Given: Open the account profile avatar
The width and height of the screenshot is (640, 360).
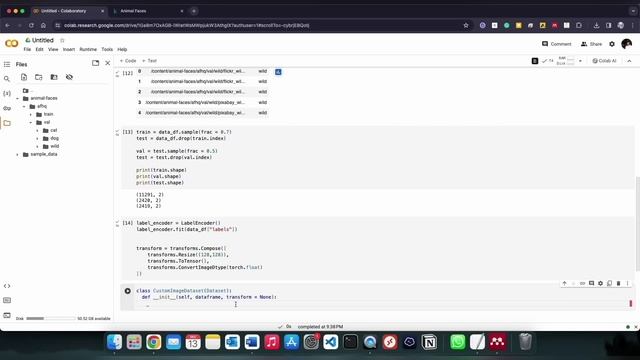Looking at the screenshot, I should pos(627,44).
